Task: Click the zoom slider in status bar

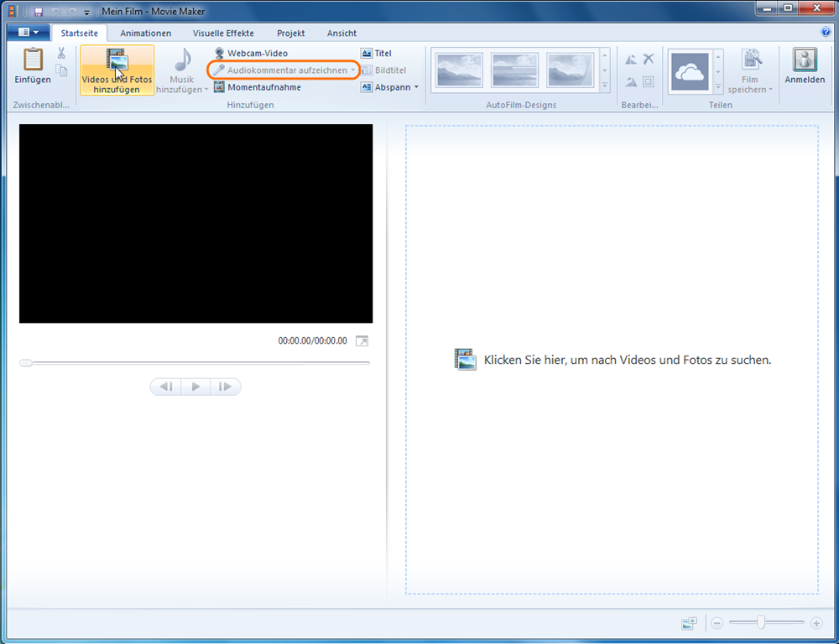Action: pos(761,623)
